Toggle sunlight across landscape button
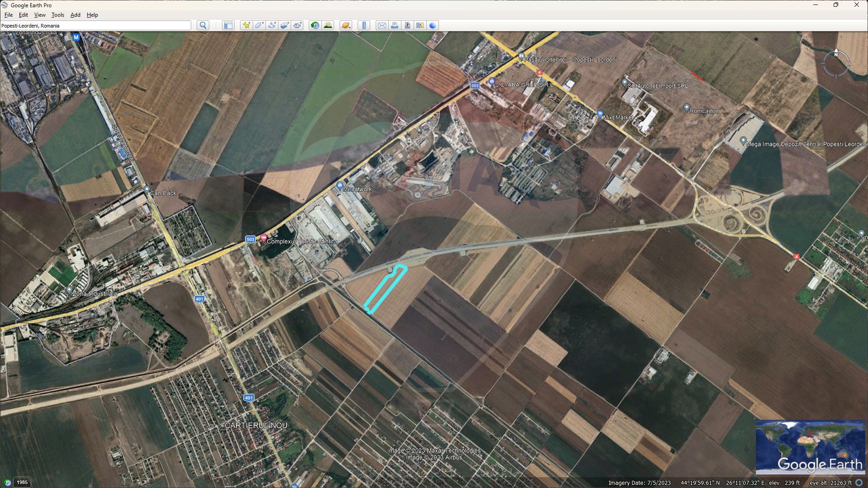The image size is (868, 488). [328, 25]
